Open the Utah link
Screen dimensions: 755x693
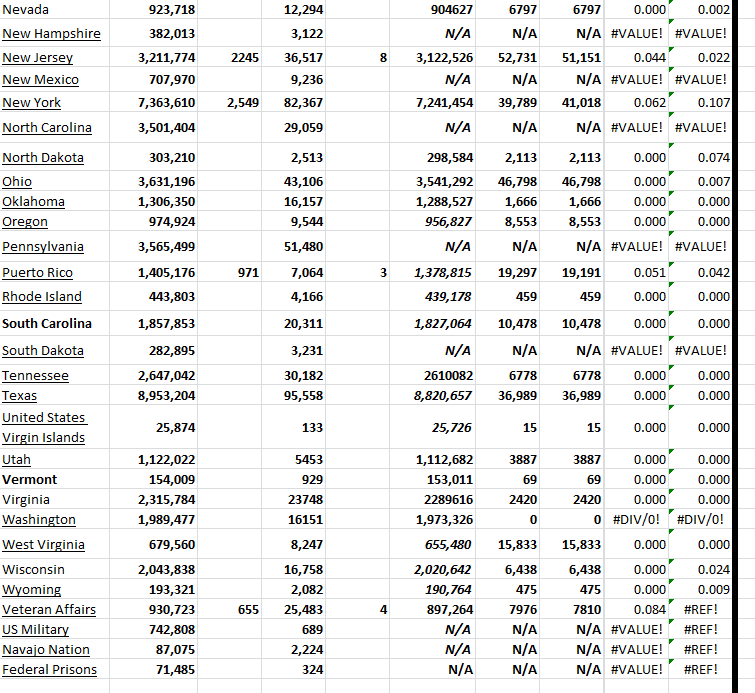16,460
